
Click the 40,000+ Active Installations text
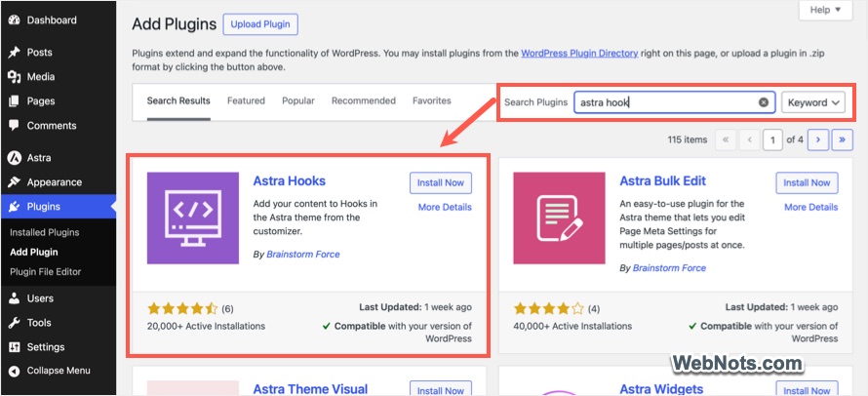(572, 326)
